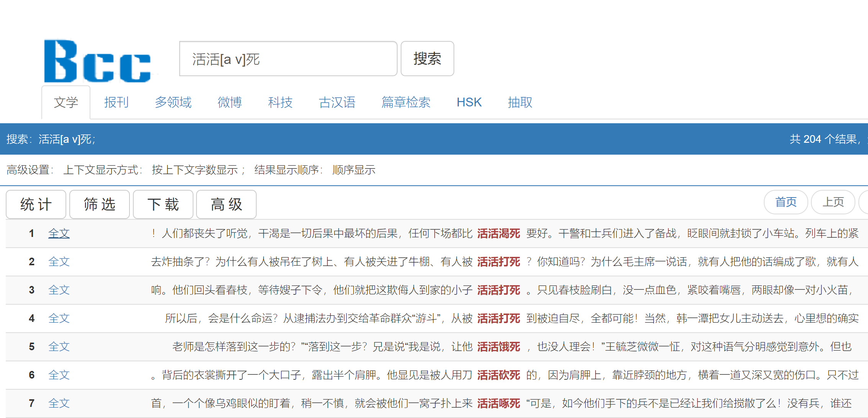Screen dimensions: 868x418
Task: Go to the 篇章检索 tab
Action: pyautogui.click(x=406, y=102)
